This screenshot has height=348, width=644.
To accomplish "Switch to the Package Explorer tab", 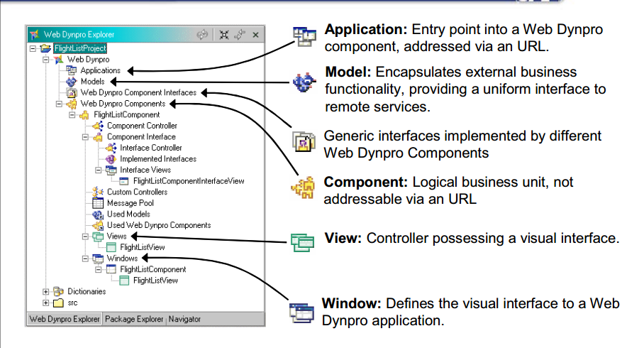I will 134,319.
